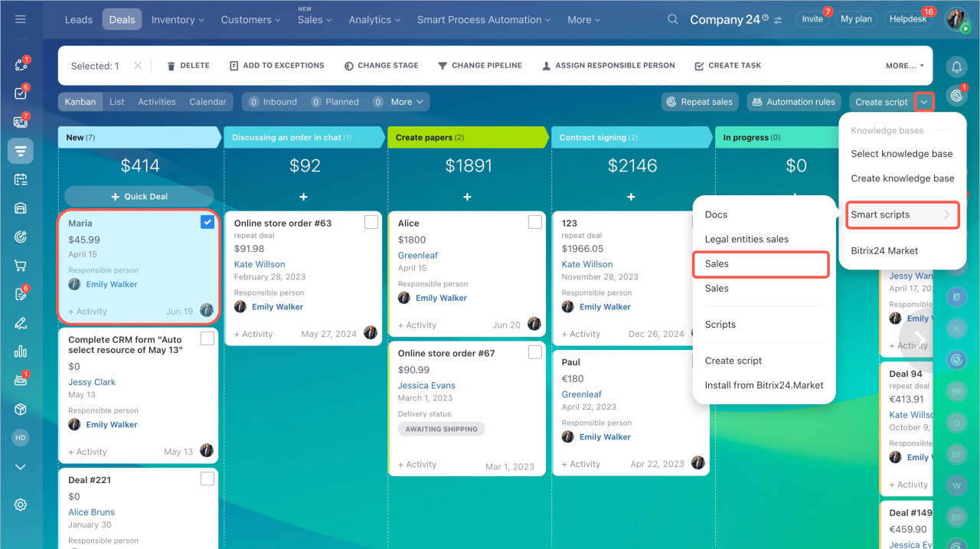Click the search magnifier icon in top bar
980x549 pixels.
click(x=673, y=19)
